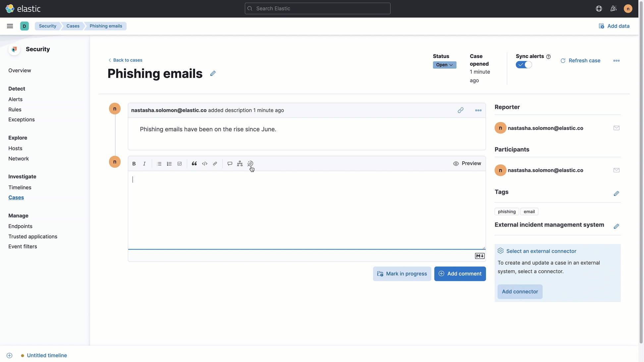Edit the Phishing emails case title
Viewport: 644px width, 362px height.
[212, 73]
